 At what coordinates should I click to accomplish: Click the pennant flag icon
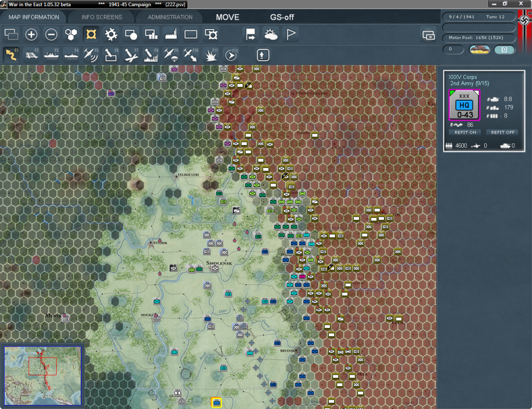click(291, 34)
